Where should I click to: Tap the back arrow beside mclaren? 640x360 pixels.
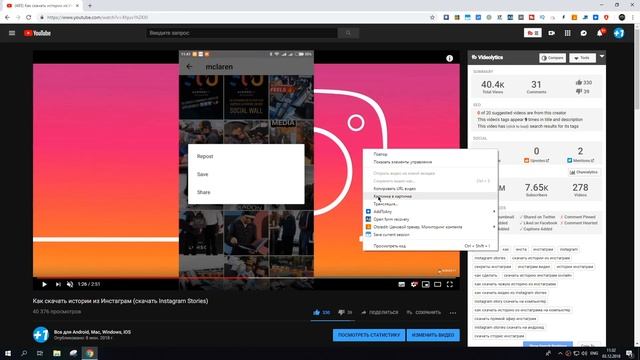(189, 67)
